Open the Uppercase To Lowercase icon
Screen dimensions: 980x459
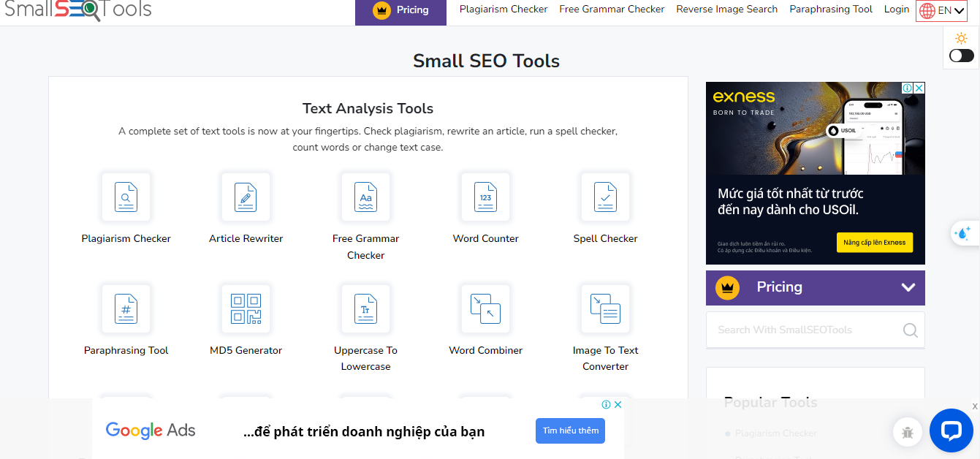(365, 308)
